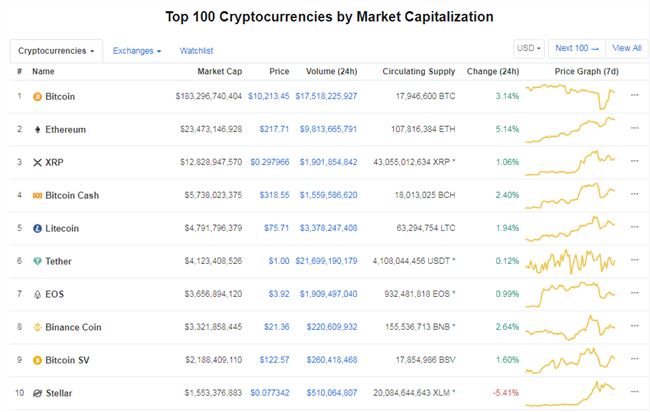Click the XRP cross logo icon
The height and width of the screenshot is (412, 650).
pos(37,162)
